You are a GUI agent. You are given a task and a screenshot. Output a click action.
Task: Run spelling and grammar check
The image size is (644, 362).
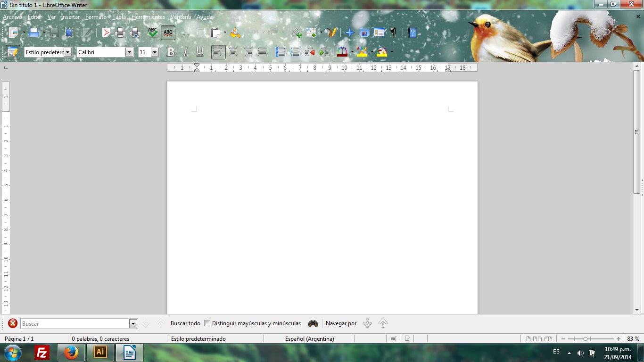pos(153,33)
